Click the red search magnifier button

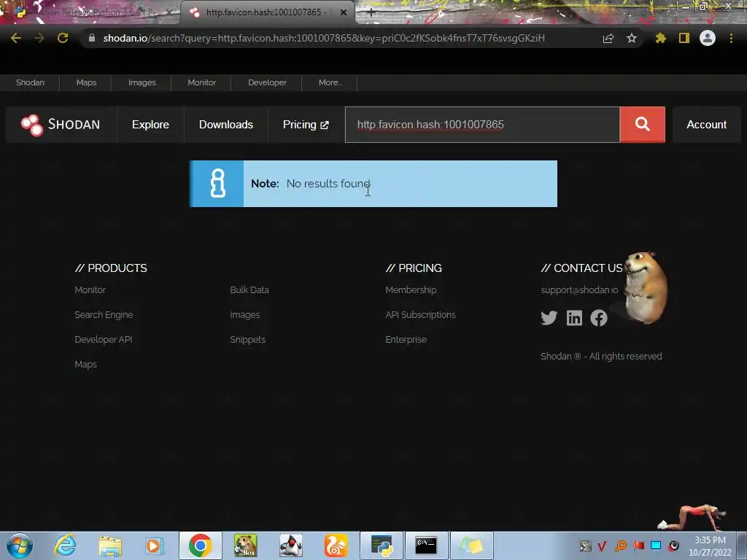642,125
